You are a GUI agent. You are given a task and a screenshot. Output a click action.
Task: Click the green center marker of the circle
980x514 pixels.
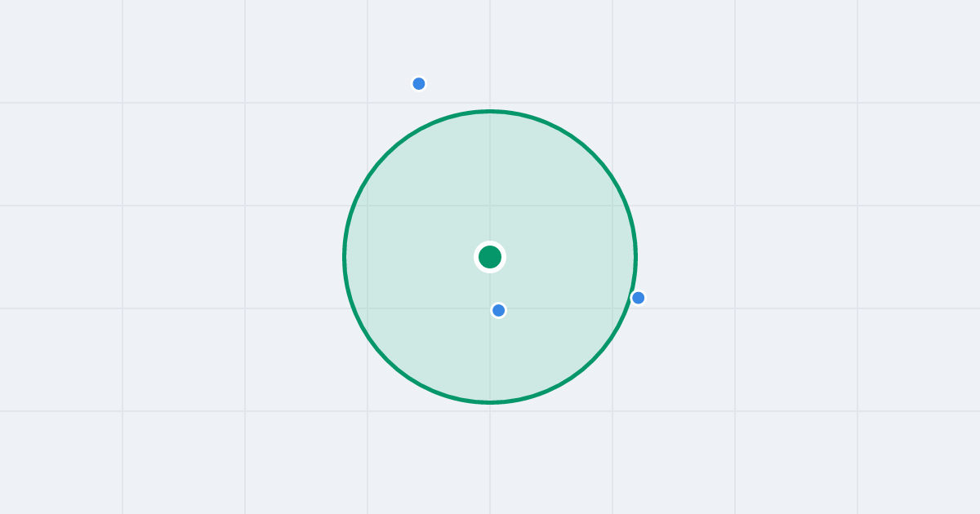click(x=490, y=257)
